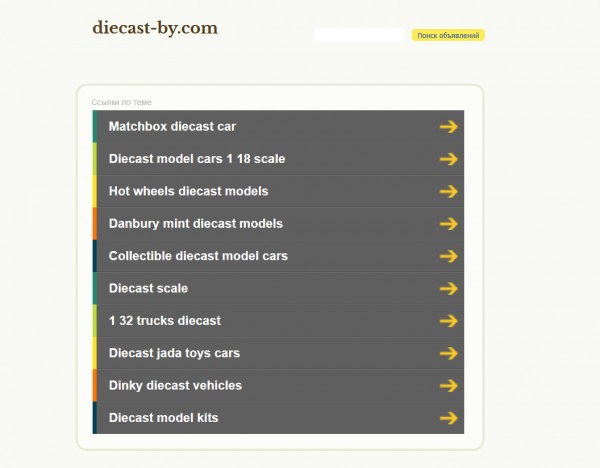Click the arrow icon beside Matchbox diecast car
The image size is (600, 468).
pos(448,127)
